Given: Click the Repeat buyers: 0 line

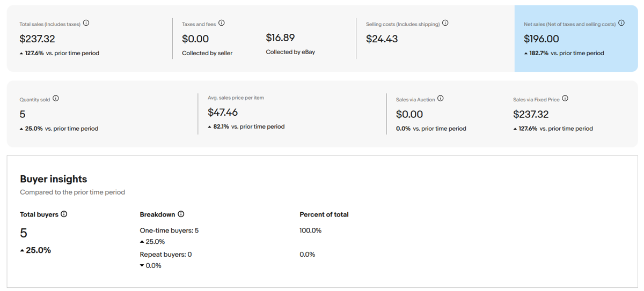Looking at the screenshot, I should click(165, 255).
